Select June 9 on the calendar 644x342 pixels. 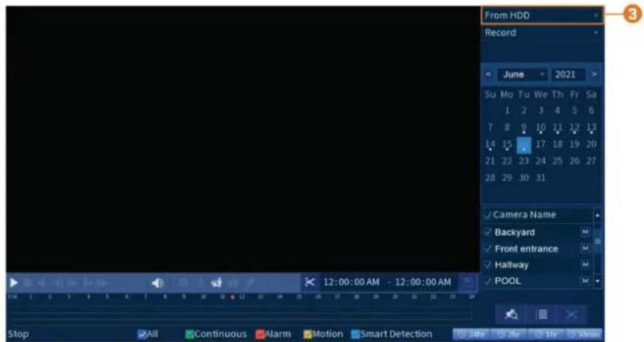pyautogui.click(x=524, y=128)
